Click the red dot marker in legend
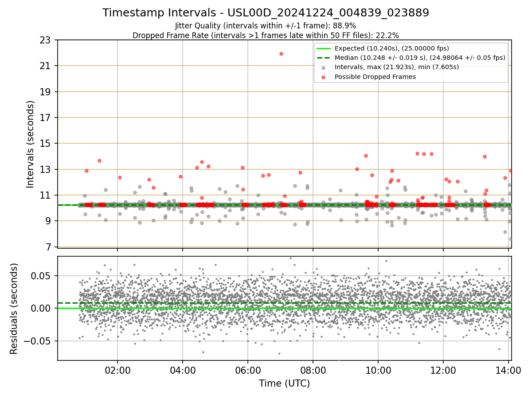 [324, 77]
